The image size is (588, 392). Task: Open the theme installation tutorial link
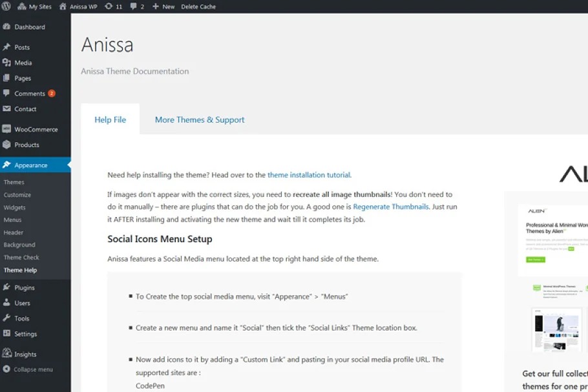click(309, 175)
